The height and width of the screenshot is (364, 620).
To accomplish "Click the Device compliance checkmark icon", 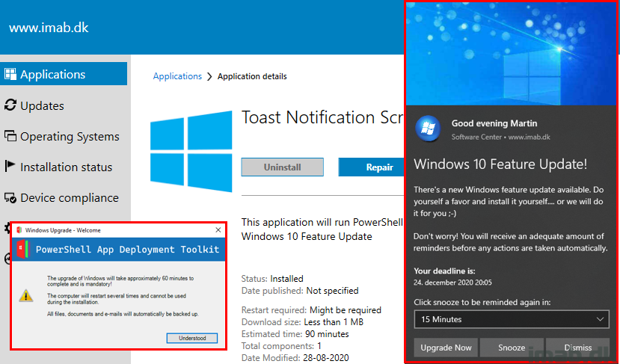I will point(10,197).
